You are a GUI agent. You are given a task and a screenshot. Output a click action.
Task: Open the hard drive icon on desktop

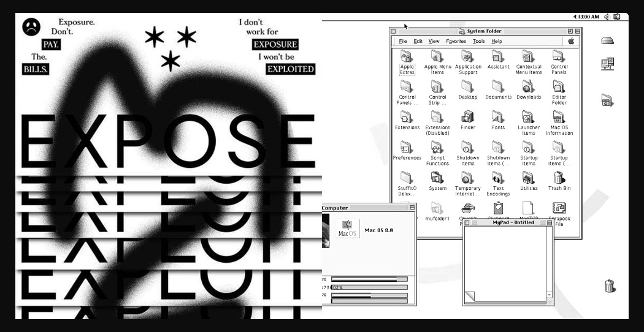point(607,40)
